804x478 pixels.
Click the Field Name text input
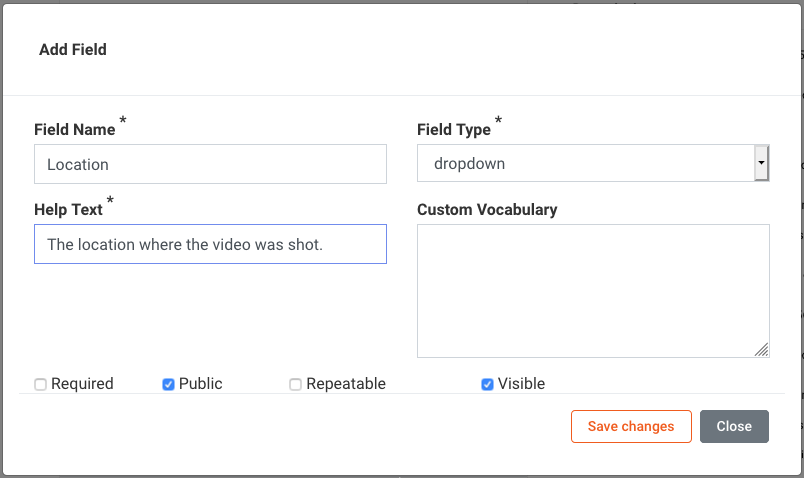point(210,164)
